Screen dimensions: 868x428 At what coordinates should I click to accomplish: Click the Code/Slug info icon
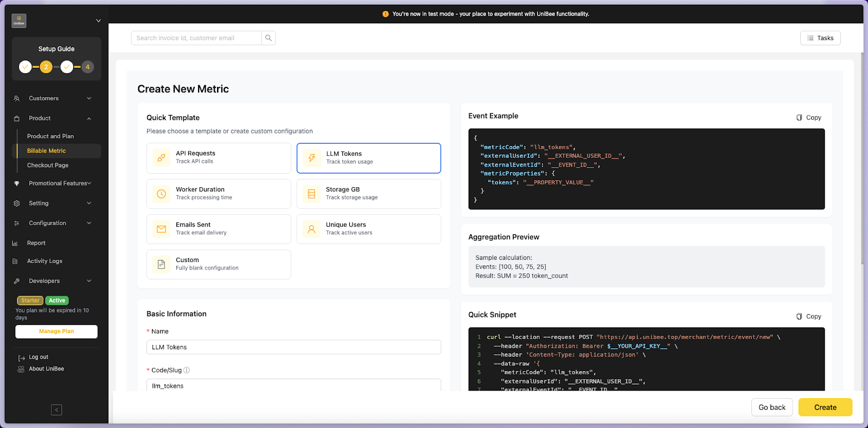click(187, 370)
